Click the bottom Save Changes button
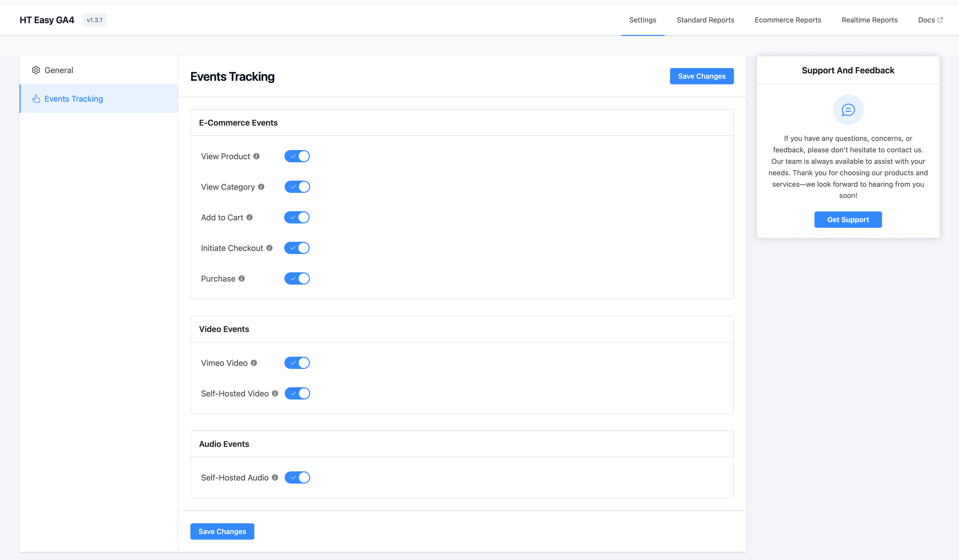959x560 pixels. click(x=222, y=531)
